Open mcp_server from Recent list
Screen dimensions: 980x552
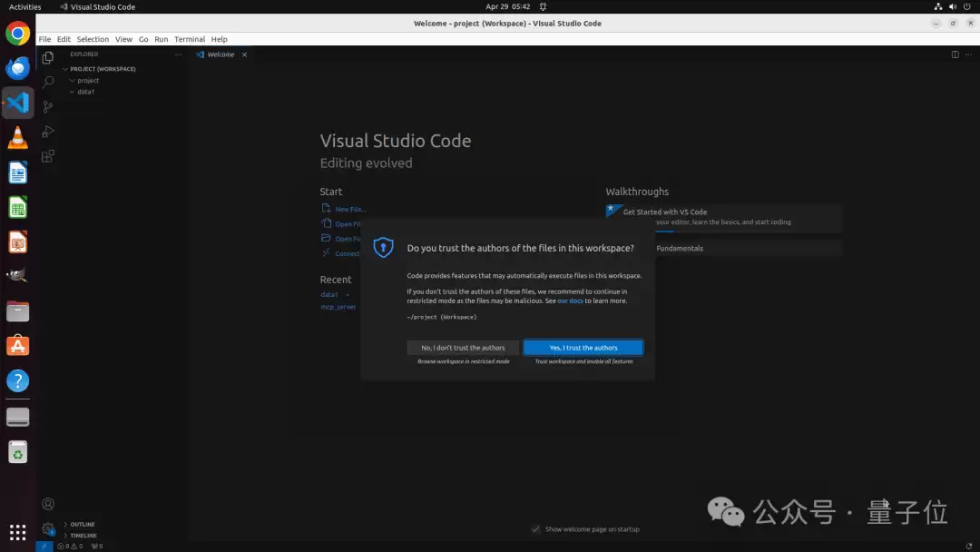tap(338, 307)
